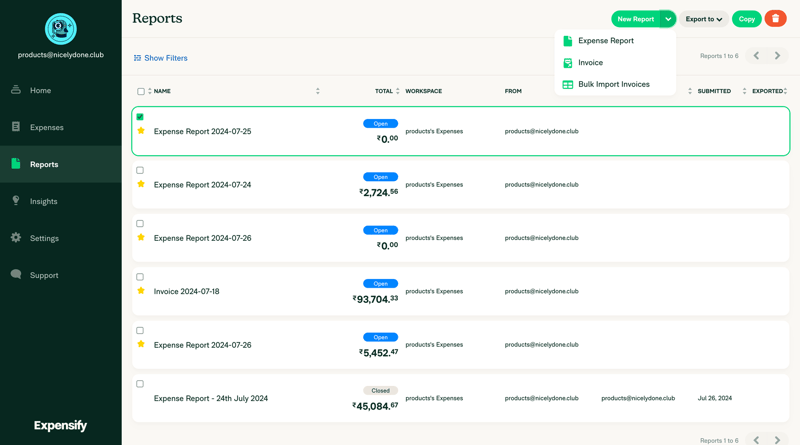Click the account email under avatar
This screenshot has height=445, width=800.
click(x=61, y=55)
